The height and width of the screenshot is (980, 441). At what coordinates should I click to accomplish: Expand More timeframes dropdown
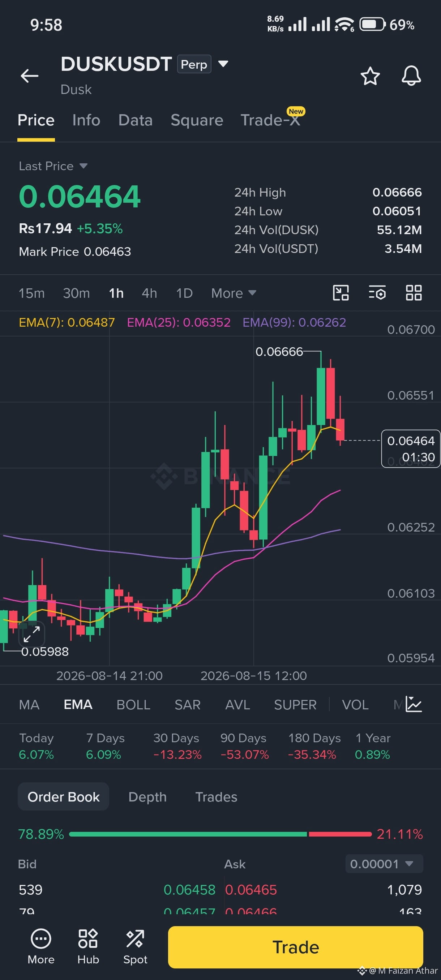[234, 293]
